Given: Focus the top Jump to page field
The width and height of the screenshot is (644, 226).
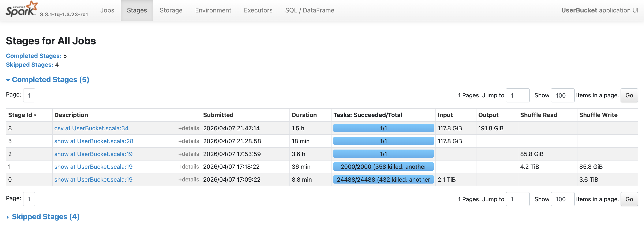Looking at the screenshot, I should pyautogui.click(x=517, y=95).
